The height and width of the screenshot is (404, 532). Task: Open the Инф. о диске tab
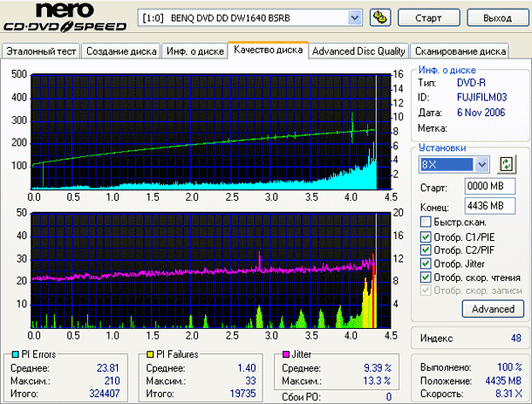pos(194,51)
